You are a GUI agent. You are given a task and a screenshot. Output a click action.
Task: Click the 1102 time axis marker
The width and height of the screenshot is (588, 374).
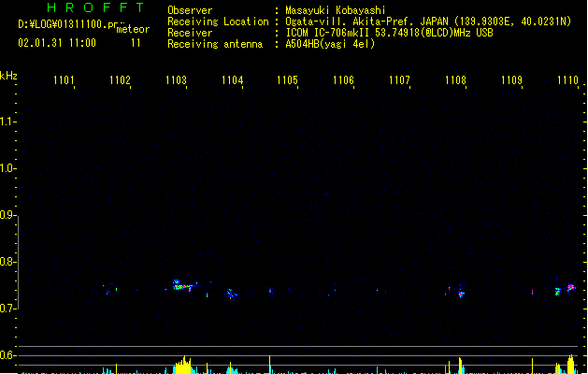coord(120,80)
